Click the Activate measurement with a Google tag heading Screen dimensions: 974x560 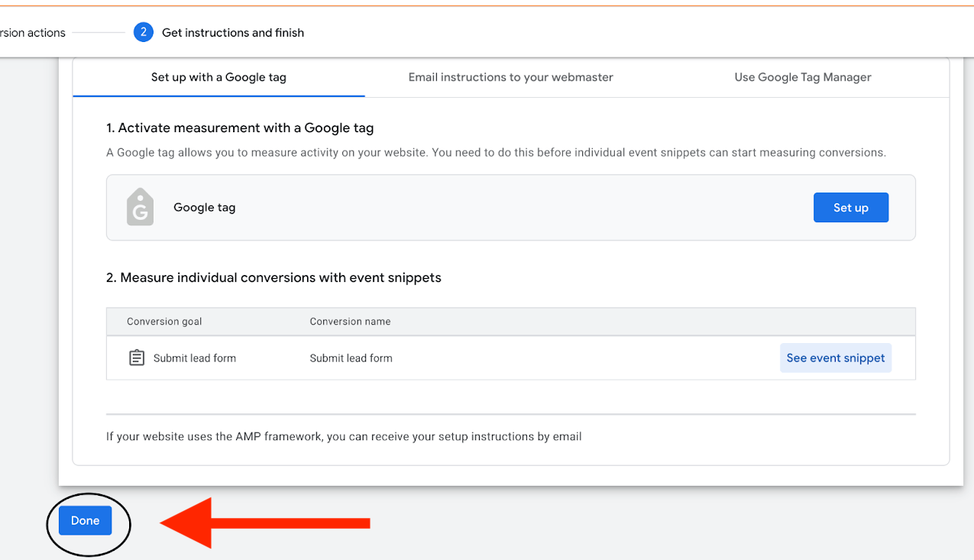[x=240, y=128]
